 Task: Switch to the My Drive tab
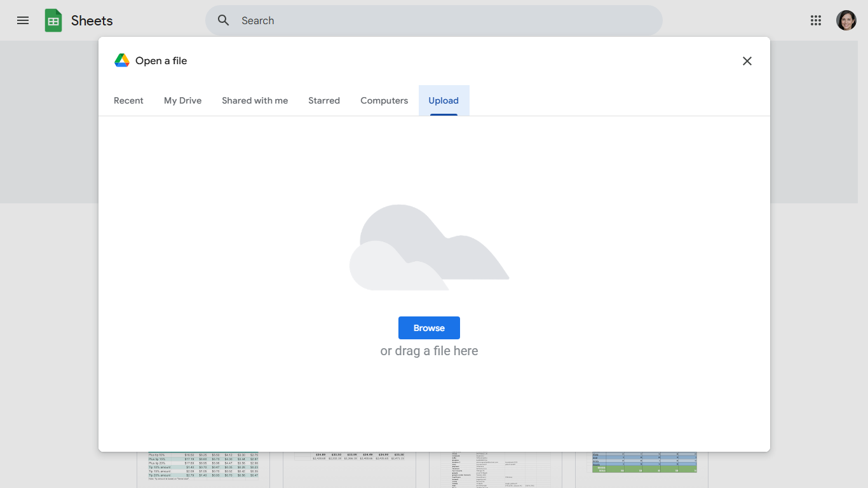click(x=182, y=100)
